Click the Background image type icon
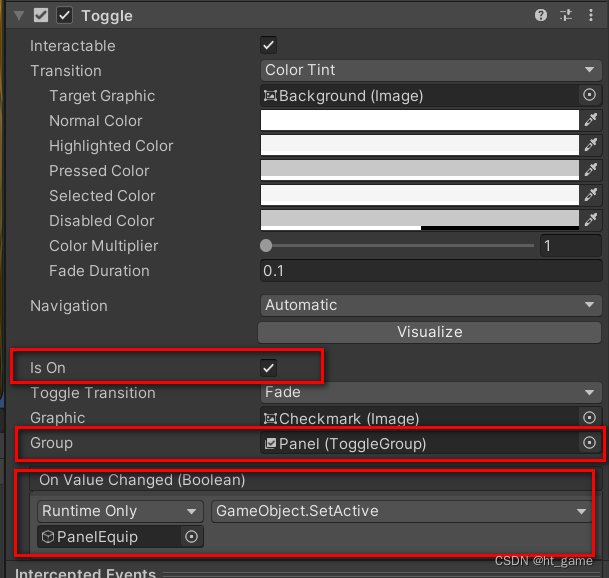 tap(270, 96)
